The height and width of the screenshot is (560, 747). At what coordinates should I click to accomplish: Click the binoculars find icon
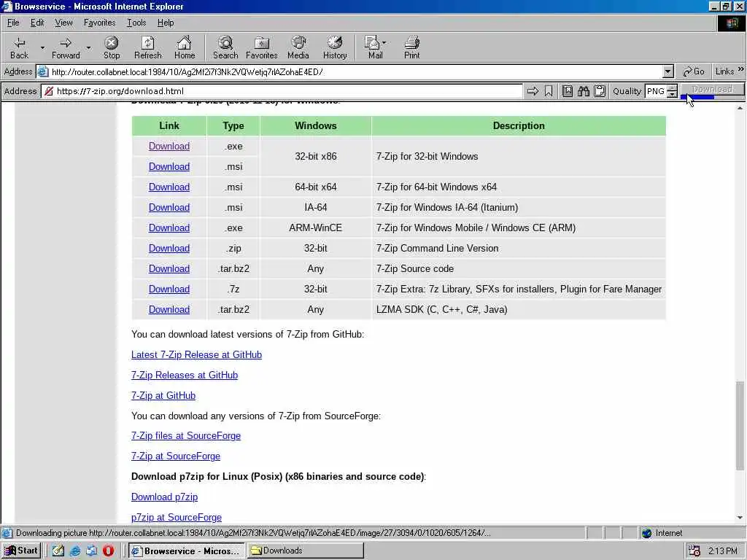pos(583,91)
